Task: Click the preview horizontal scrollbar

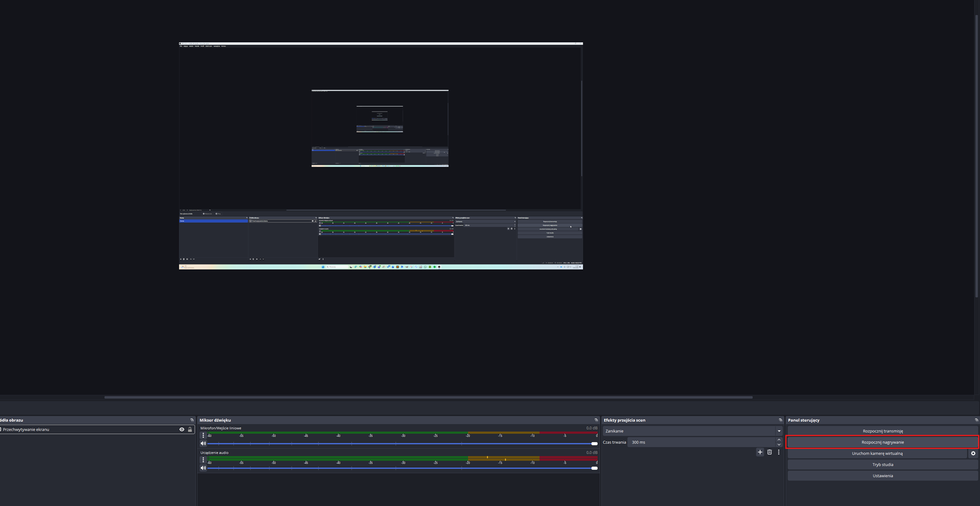Action: [428, 397]
